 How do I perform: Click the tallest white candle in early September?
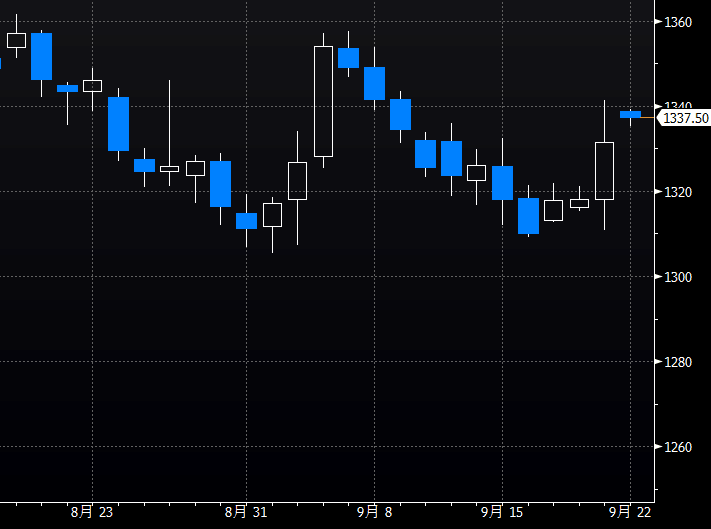[323, 101]
